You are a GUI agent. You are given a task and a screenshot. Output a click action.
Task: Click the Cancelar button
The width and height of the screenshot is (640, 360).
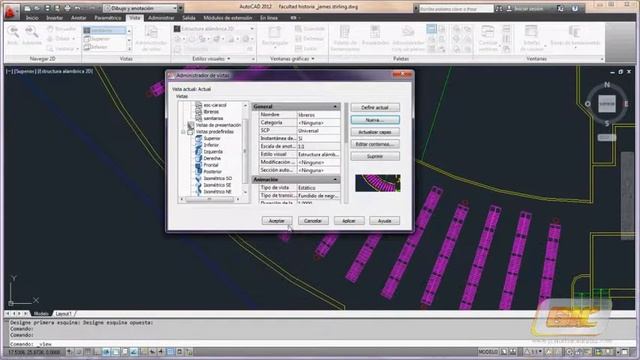click(313, 221)
